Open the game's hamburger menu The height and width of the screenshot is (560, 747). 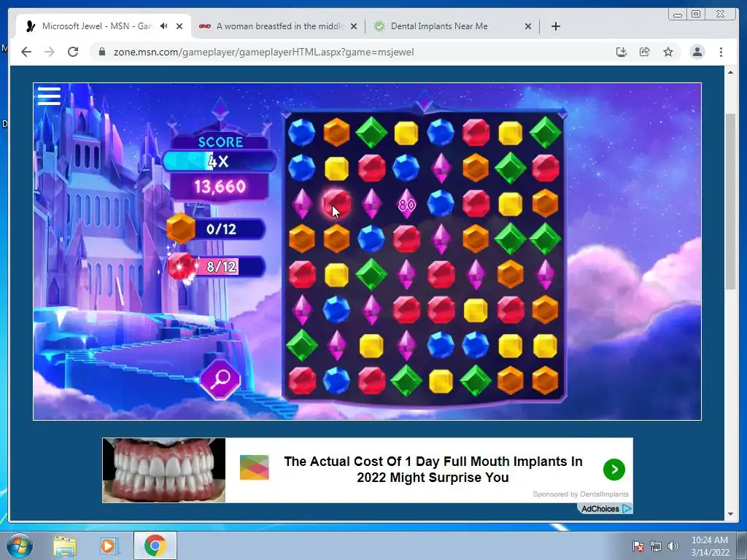click(x=49, y=96)
